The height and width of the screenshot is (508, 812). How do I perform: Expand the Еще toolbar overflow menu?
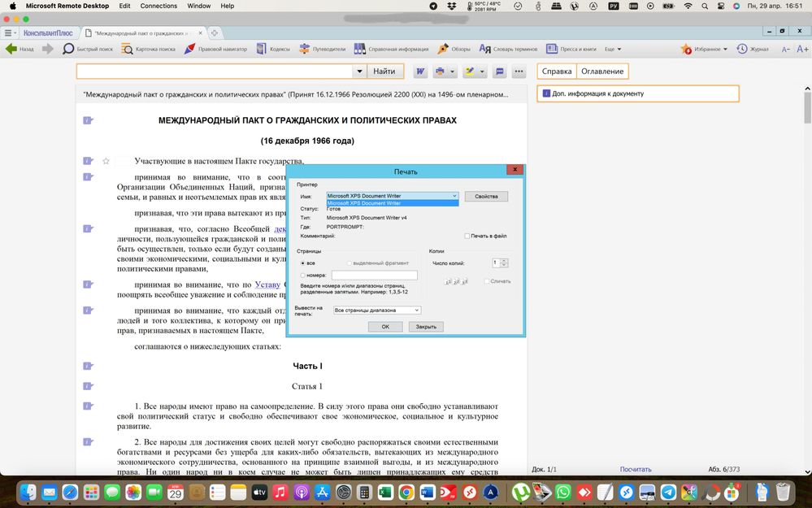coord(613,50)
